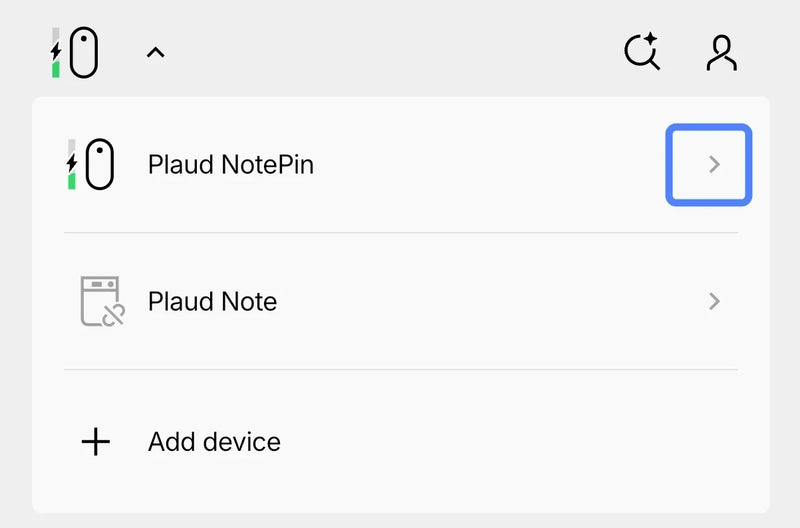This screenshot has width=800, height=528.
Task: Select the Plaud NotePin label
Action: click(x=231, y=165)
